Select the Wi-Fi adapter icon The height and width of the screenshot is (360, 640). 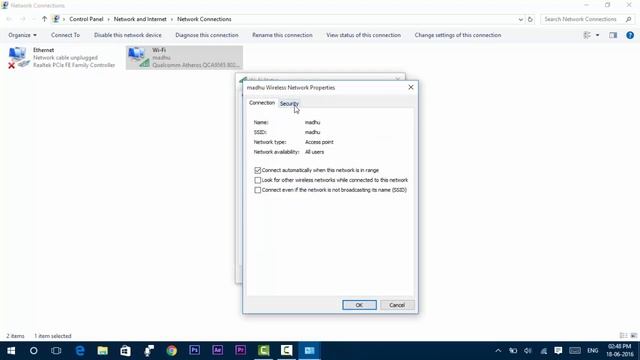tap(138, 58)
